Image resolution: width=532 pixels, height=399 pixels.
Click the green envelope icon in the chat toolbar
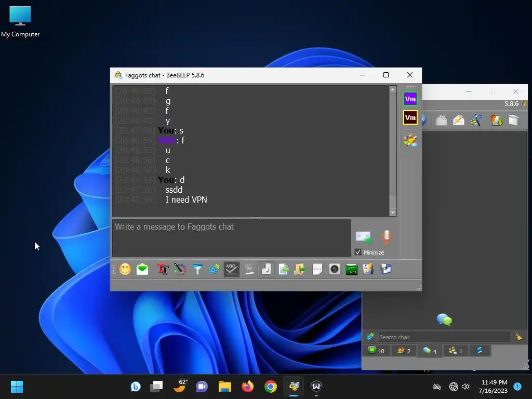point(142,270)
